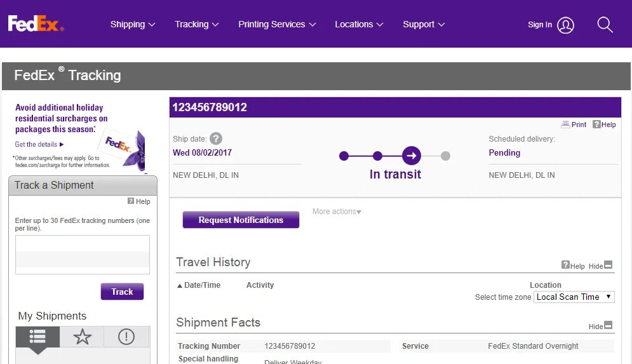Expand the More actions dropdown
The width and height of the screenshot is (632, 364).
(x=337, y=212)
